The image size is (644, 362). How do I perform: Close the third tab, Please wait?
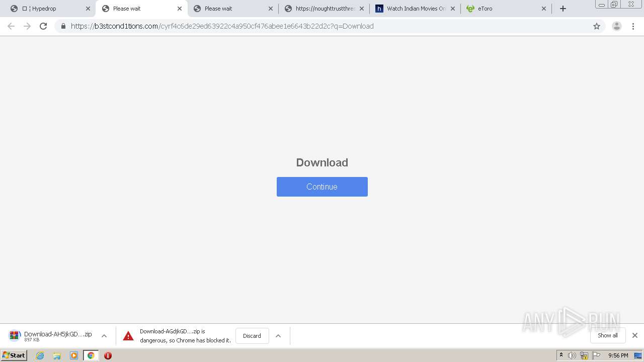coord(270,9)
